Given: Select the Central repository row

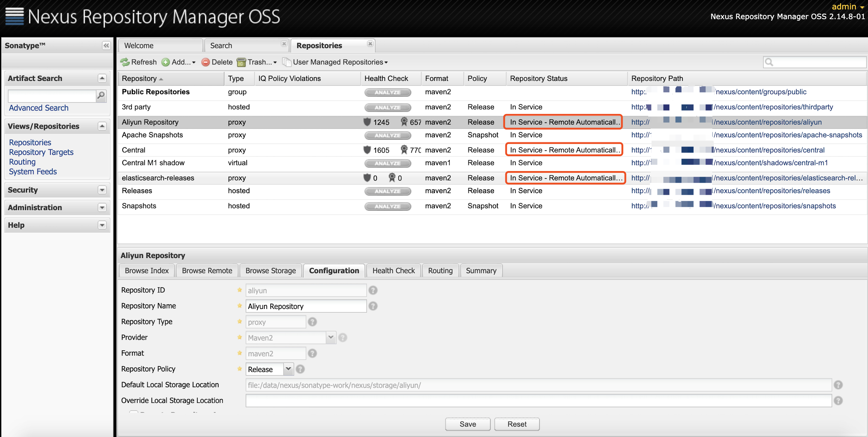Looking at the screenshot, I should point(492,150).
